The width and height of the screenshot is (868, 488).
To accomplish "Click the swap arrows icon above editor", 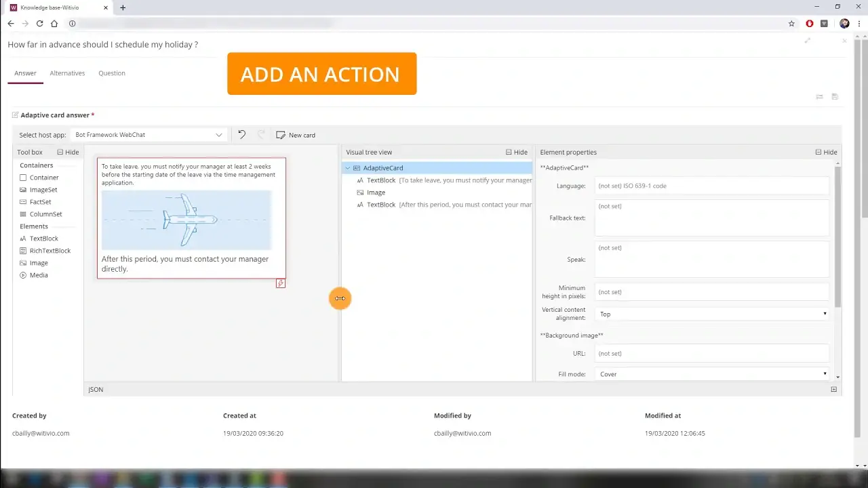I will click(x=819, y=97).
